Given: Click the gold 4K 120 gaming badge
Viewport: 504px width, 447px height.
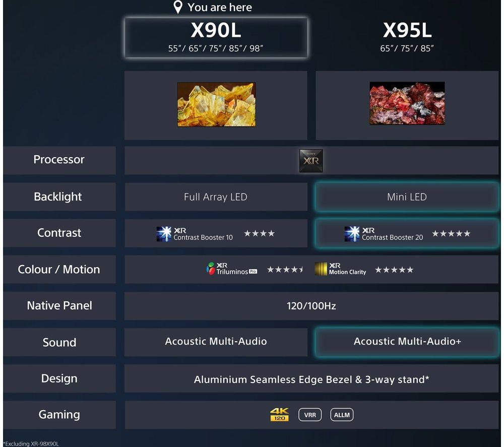Looking at the screenshot, I should pyautogui.click(x=279, y=415).
